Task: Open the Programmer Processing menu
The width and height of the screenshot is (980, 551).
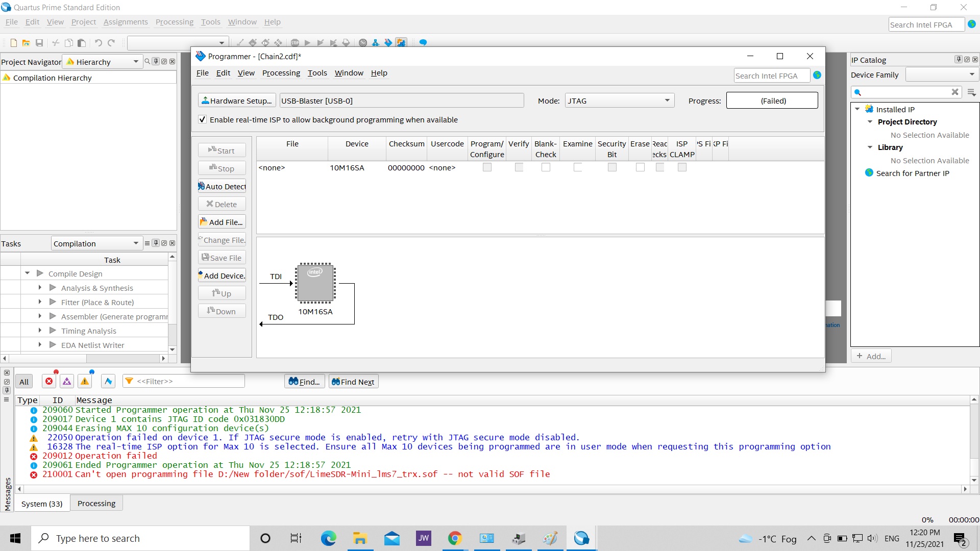Action: point(281,73)
